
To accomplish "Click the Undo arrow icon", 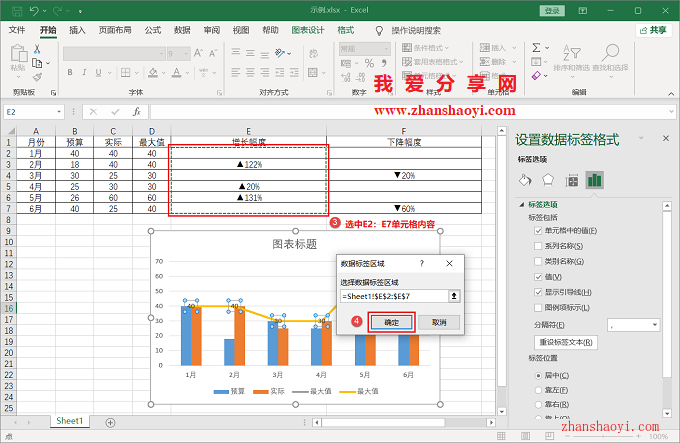I will click(x=34, y=10).
